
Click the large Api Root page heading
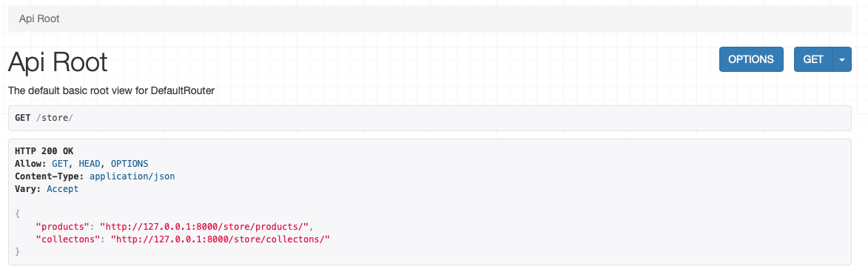(x=58, y=62)
